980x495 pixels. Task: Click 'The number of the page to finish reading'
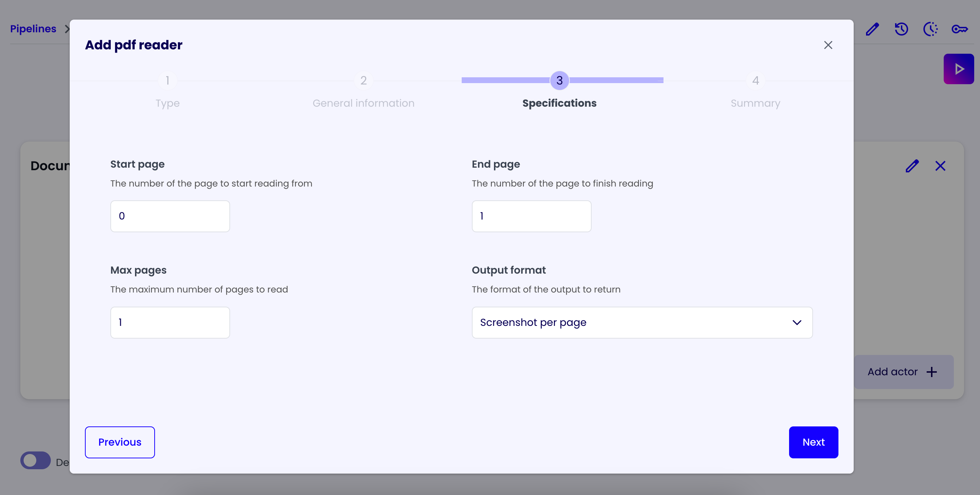[562, 183]
